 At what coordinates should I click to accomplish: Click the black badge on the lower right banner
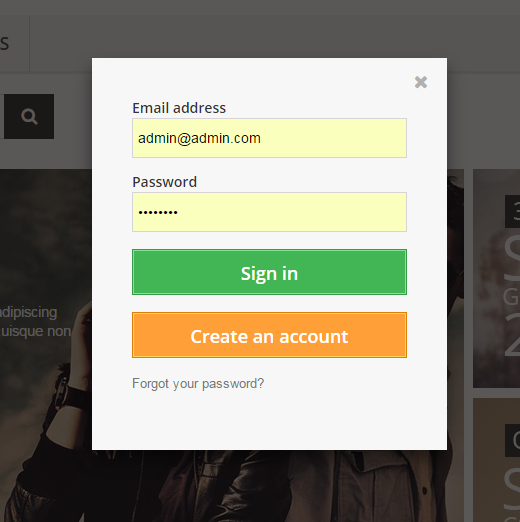[x=512, y=440]
